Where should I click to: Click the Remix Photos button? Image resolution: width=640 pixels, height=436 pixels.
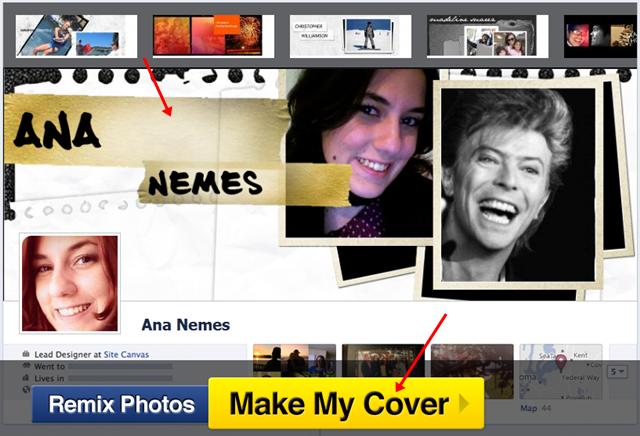point(121,404)
